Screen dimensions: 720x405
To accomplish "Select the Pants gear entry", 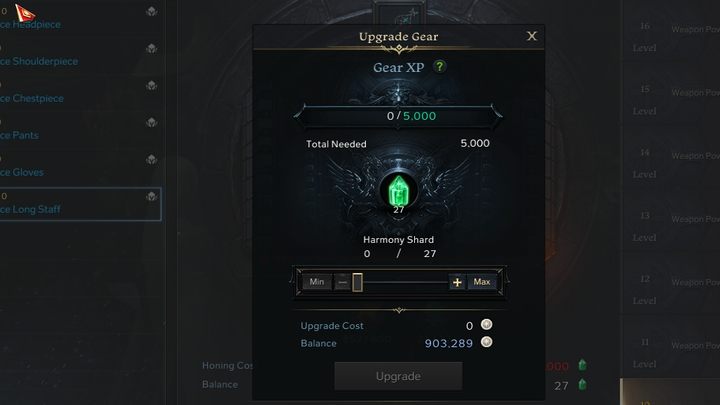I will click(x=80, y=130).
